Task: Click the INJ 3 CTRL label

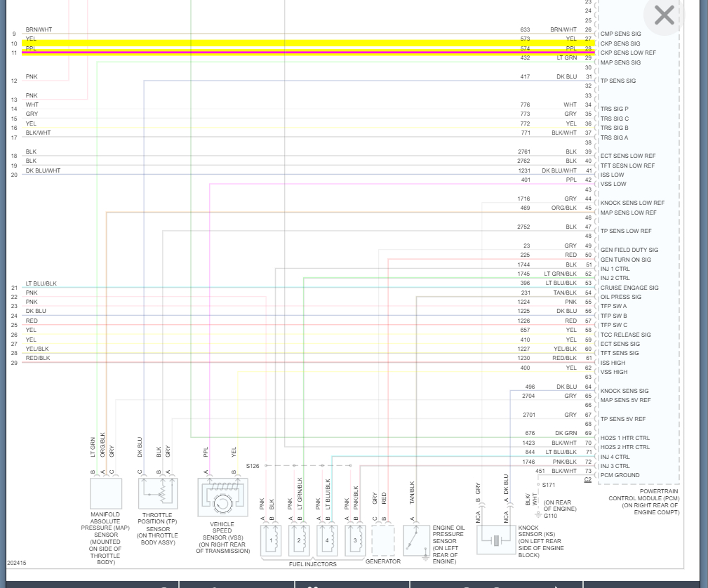Action: (615, 466)
